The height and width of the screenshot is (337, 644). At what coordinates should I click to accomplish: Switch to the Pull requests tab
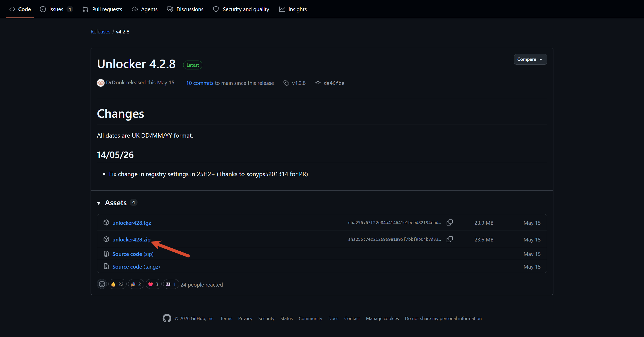[x=103, y=9]
